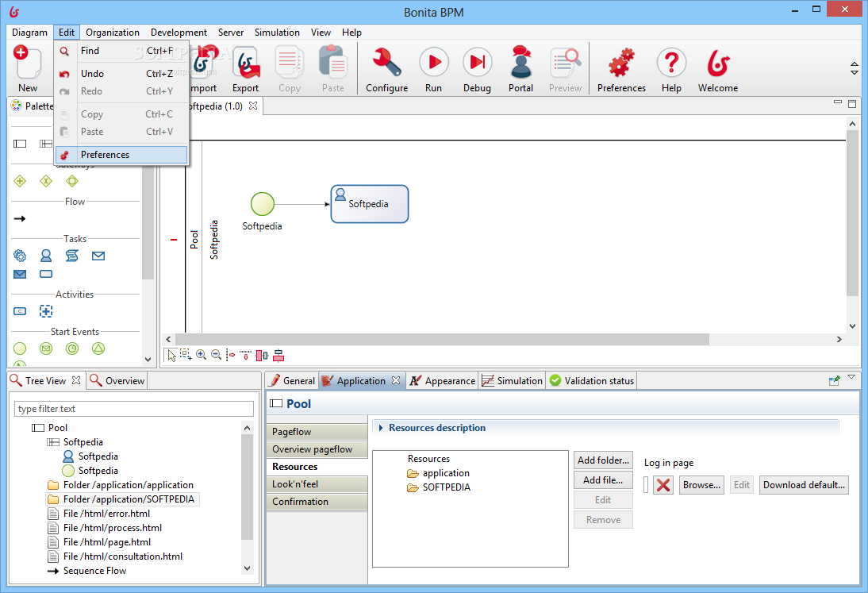Select the abstract task rectangle in palette
Screen dimensions: 868x593
click(x=46, y=274)
